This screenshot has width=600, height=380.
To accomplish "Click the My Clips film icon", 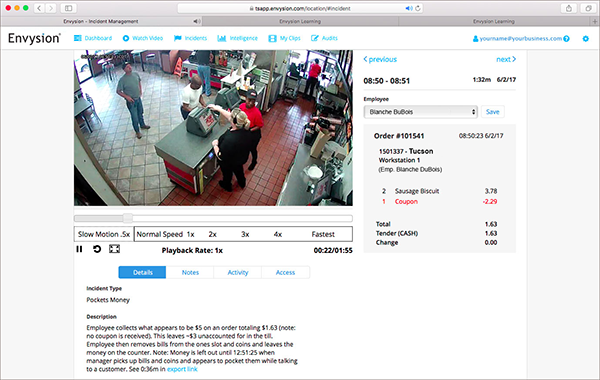I will [272, 38].
